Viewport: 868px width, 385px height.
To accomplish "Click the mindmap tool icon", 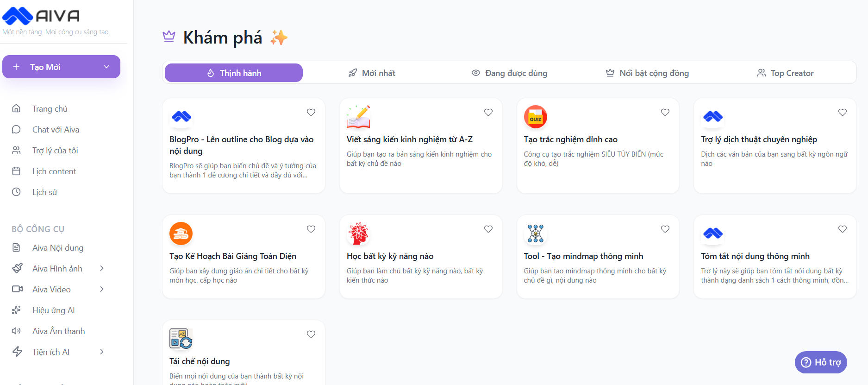I will click(x=535, y=234).
